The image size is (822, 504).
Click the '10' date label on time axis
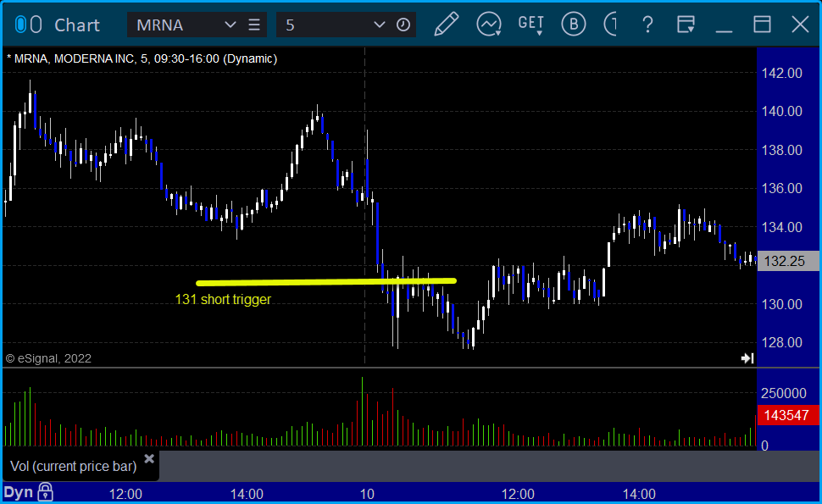pos(367,494)
